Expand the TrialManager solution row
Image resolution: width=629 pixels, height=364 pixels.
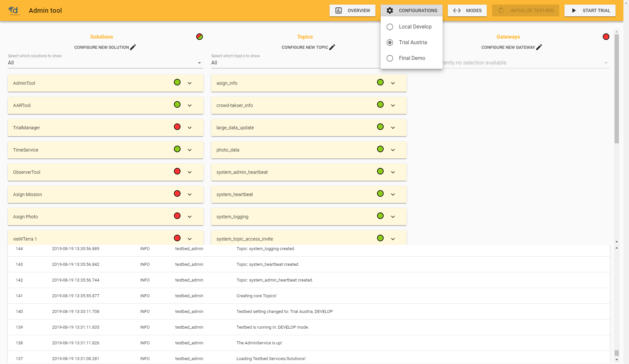pos(189,127)
